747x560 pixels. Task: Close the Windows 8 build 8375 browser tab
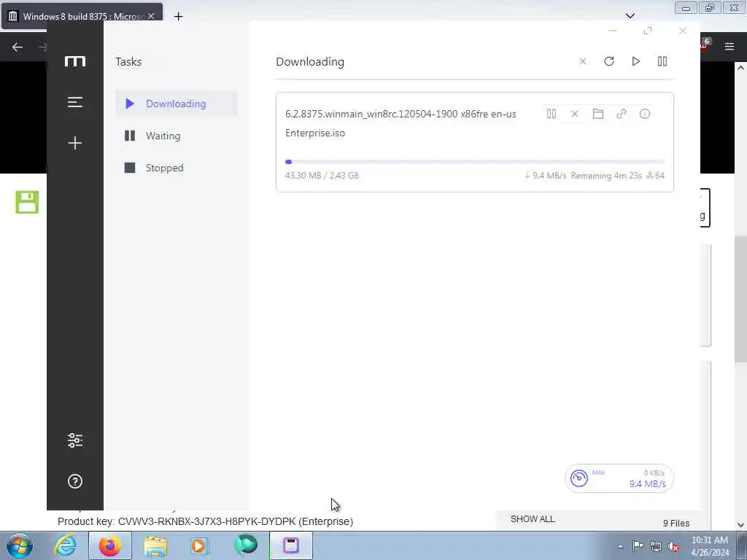150,16
